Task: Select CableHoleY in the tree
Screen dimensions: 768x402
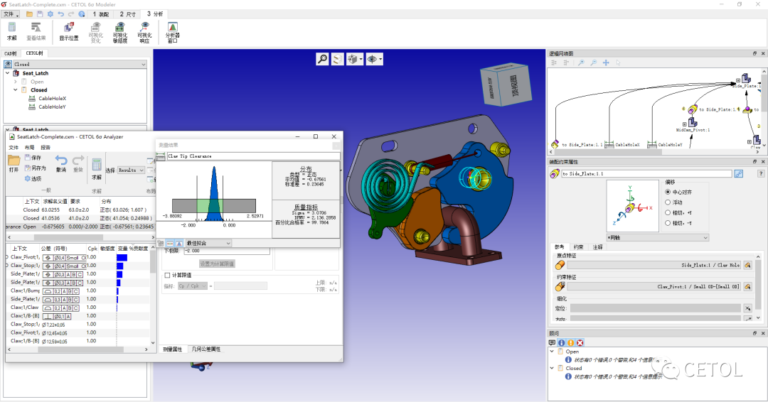Action: tap(52, 107)
